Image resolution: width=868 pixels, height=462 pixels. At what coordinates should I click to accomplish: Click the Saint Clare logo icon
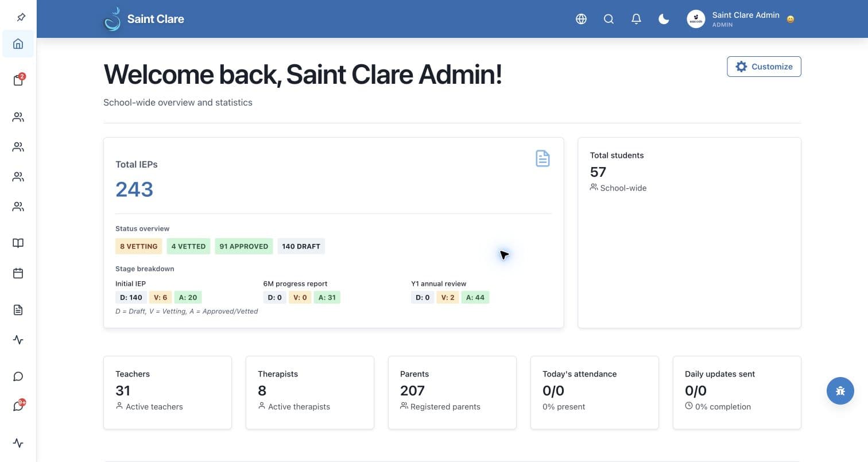point(112,19)
